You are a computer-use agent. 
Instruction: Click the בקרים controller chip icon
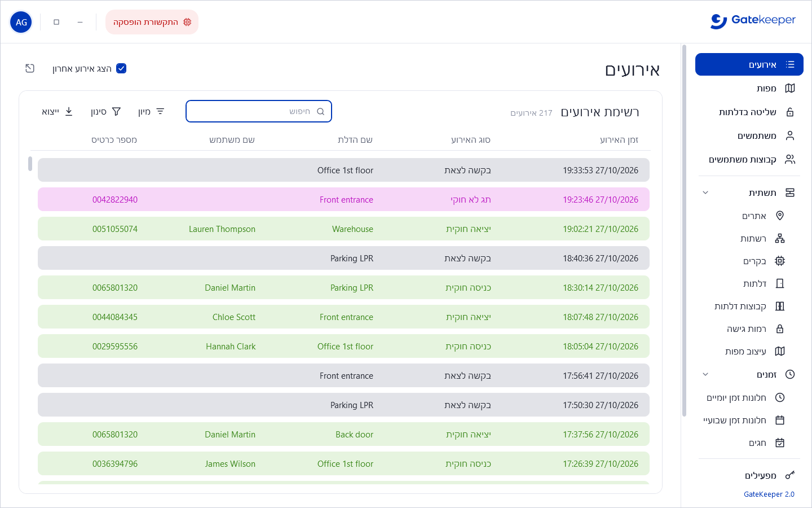tap(780, 261)
